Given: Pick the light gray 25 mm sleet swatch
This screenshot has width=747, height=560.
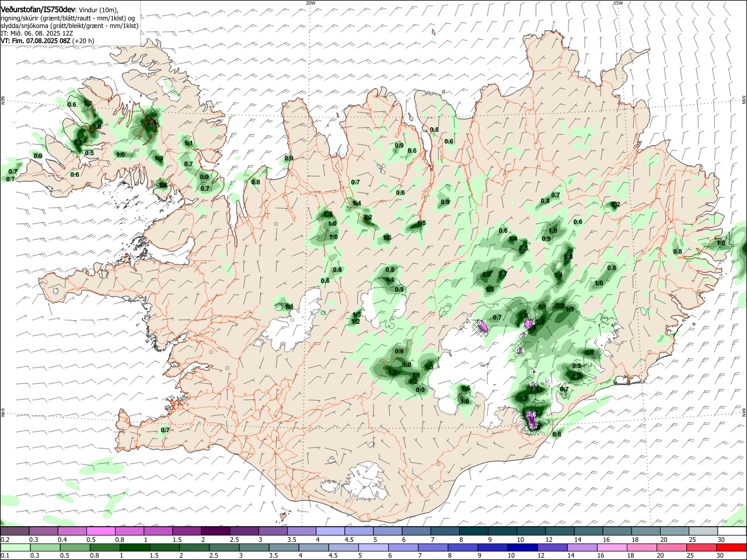Looking at the screenshot, I should pyautogui.click(x=703, y=531).
